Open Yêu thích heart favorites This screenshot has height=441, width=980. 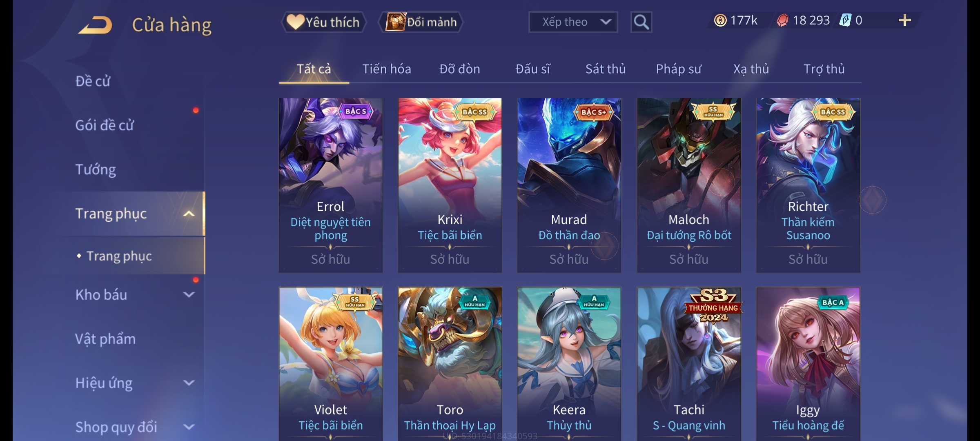coord(324,22)
